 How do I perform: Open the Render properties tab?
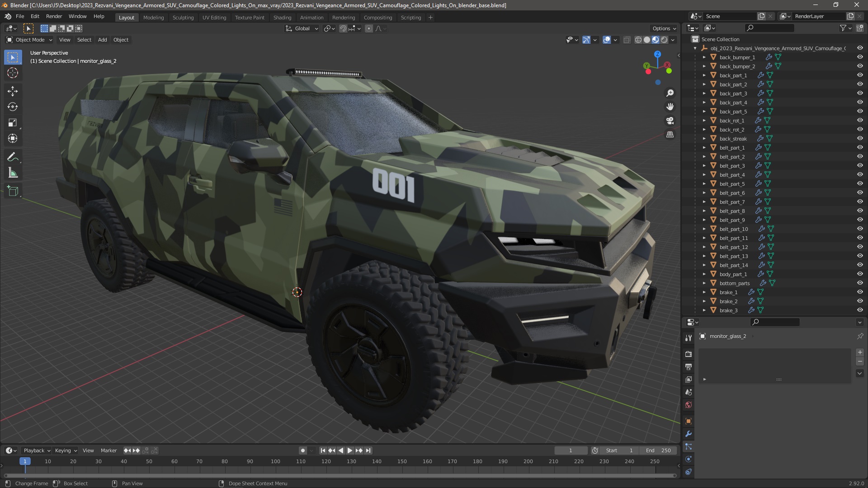(x=689, y=354)
